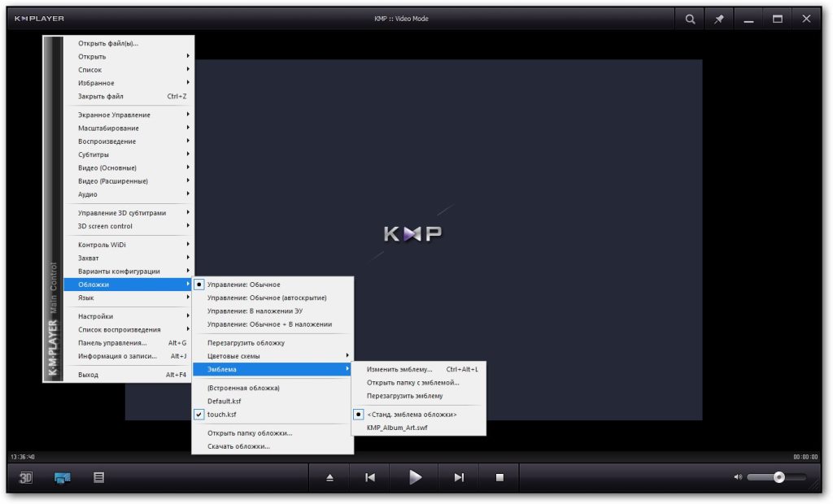Screen dimensions: 833x504
Task: Mute audio using the speaker icon
Action: 738,477
